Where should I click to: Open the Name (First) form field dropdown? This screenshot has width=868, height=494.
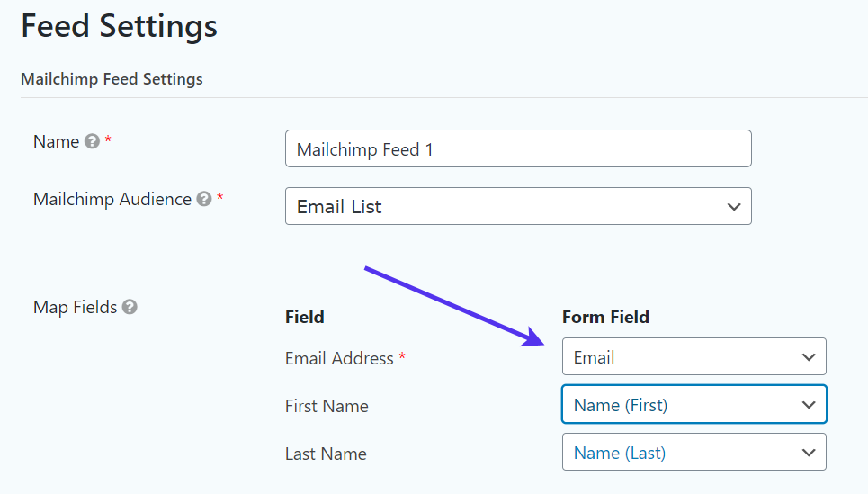pyautogui.click(x=694, y=405)
